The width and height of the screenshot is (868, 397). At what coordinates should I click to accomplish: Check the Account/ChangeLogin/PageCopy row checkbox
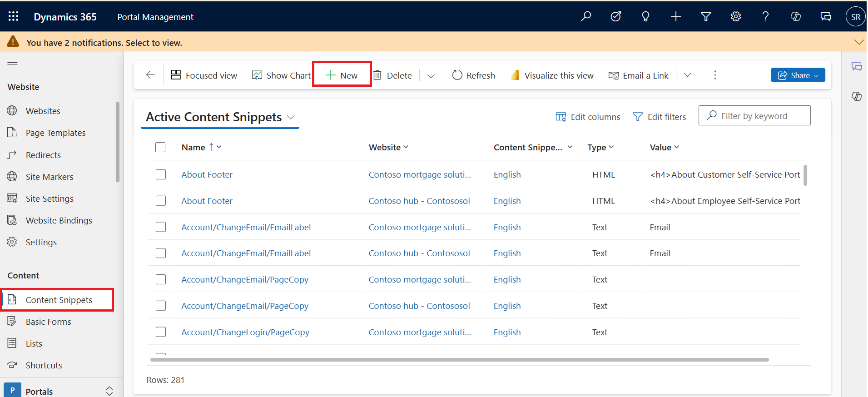coord(161,332)
